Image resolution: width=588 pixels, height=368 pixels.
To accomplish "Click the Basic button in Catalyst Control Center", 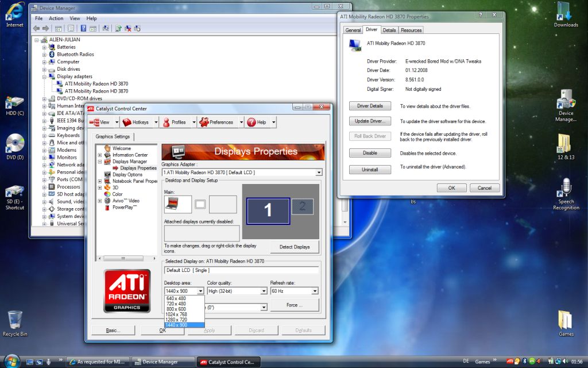I will tap(113, 331).
